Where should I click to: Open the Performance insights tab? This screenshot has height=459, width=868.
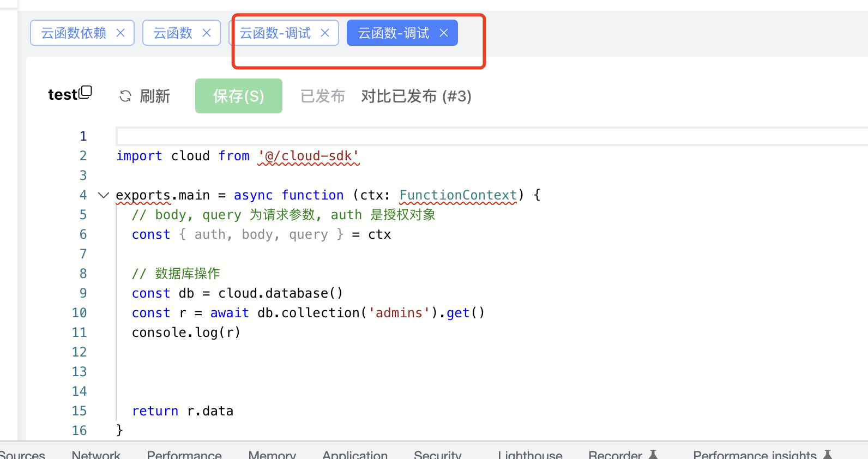[762, 454]
